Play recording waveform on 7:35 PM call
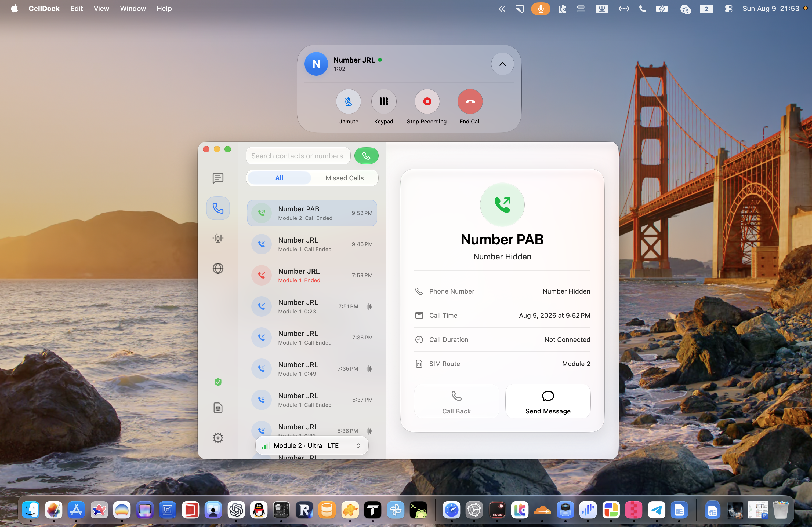812x527 pixels. [369, 368]
